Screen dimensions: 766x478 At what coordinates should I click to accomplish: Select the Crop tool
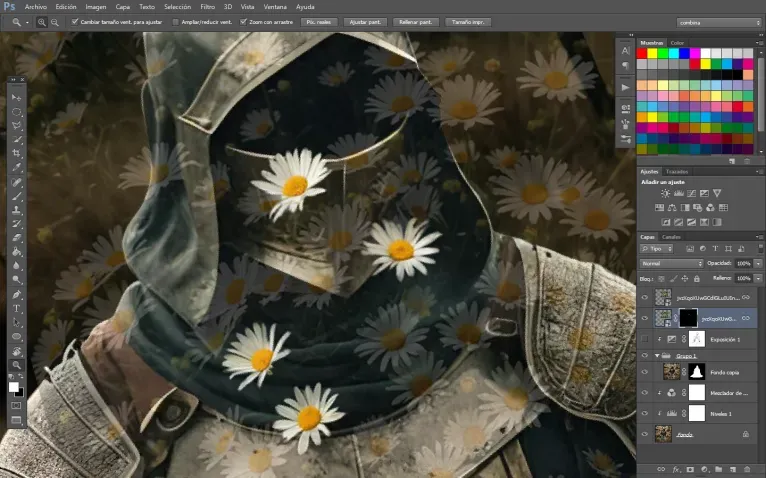(x=16, y=153)
